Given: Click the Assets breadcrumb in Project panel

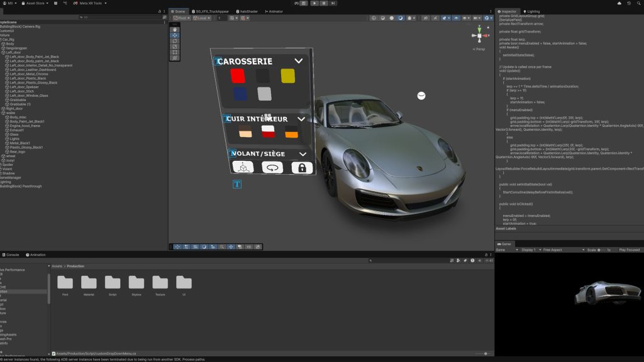Looking at the screenshot, I should click(x=57, y=266).
